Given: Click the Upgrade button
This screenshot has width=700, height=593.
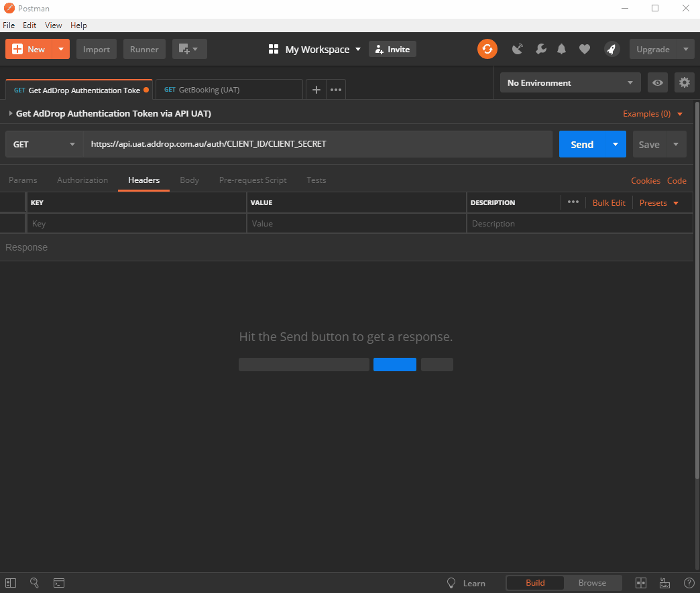Looking at the screenshot, I should [653, 49].
